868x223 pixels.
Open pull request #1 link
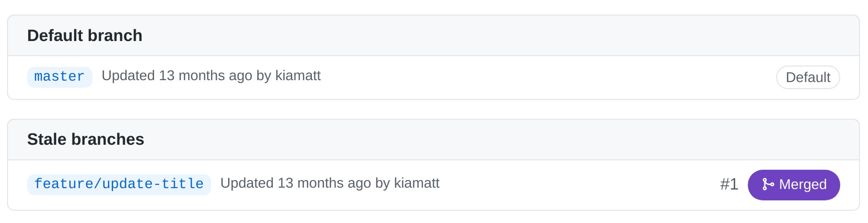[x=729, y=184]
